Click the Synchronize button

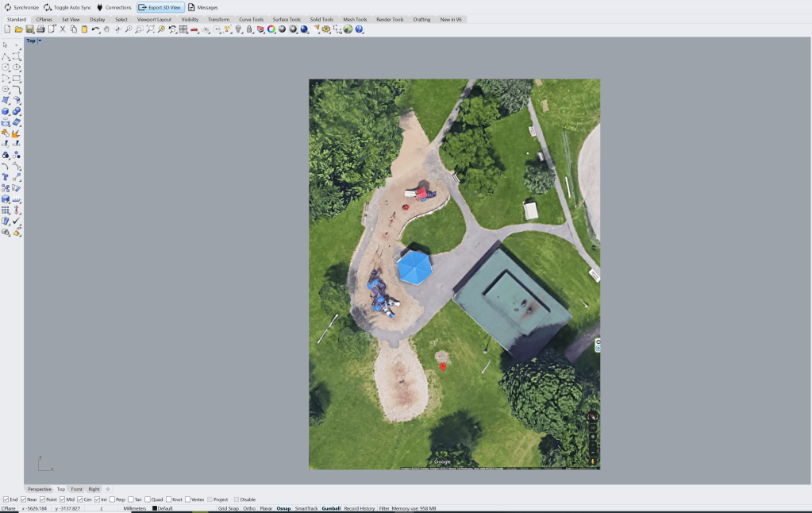pyautogui.click(x=21, y=7)
